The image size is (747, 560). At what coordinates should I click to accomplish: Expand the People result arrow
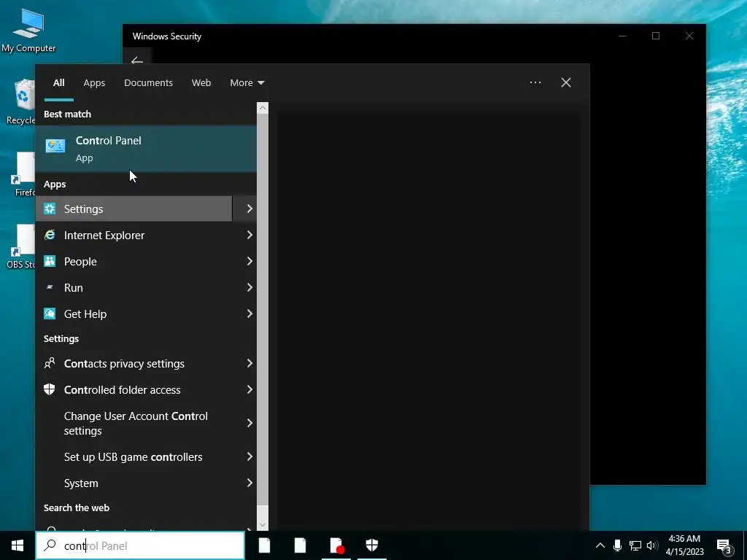(x=249, y=261)
